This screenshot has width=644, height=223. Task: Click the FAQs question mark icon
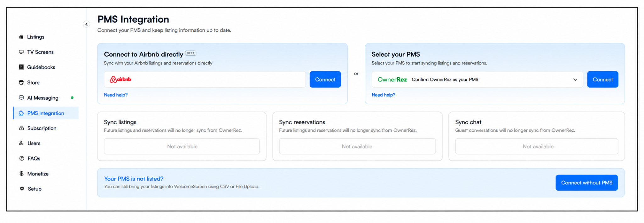pos(22,159)
